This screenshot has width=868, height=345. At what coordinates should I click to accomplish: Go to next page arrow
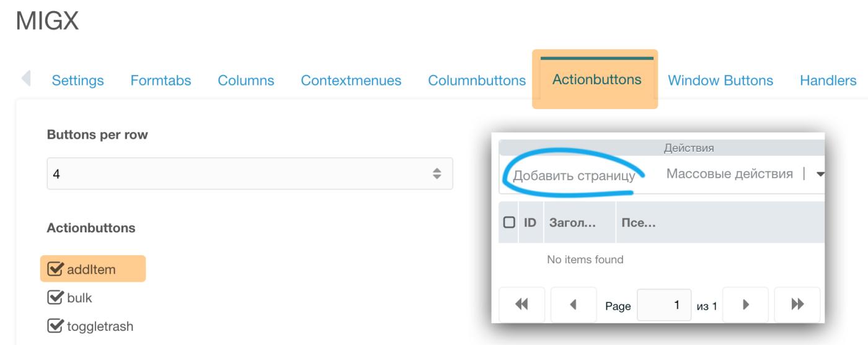(x=746, y=304)
